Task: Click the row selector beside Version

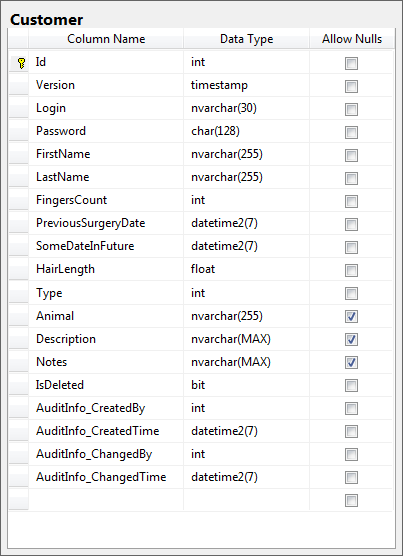Action: (x=18, y=85)
